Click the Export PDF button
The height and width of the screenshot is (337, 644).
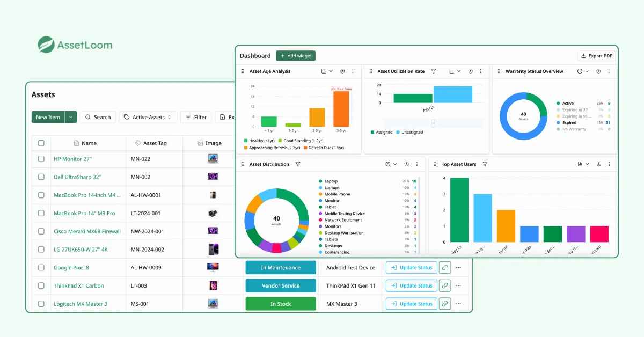(x=596, y=56)
